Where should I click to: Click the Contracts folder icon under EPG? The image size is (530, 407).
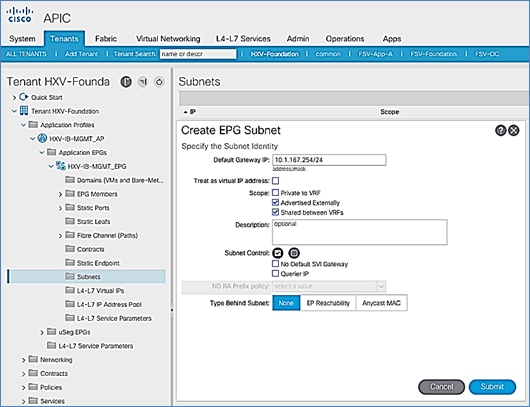[70, 249]
